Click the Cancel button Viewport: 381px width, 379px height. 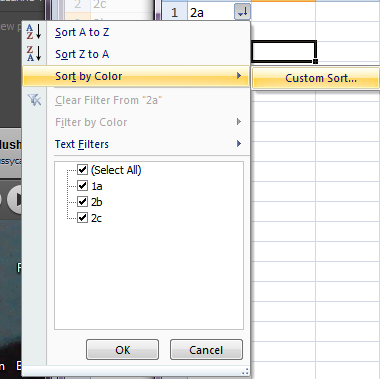pos(206,350)
